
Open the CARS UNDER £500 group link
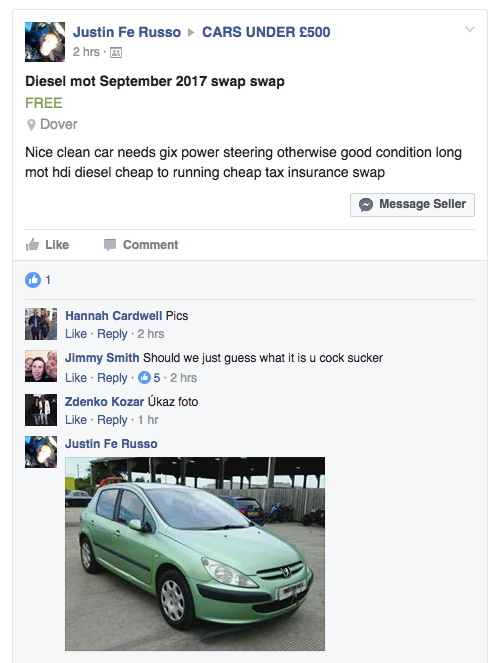[266, 32]
